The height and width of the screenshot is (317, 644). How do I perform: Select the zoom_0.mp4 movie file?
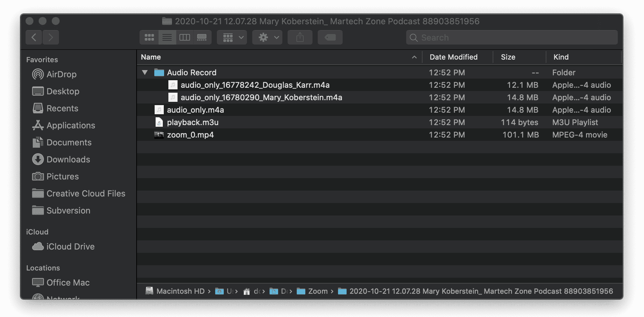(190, 135)
